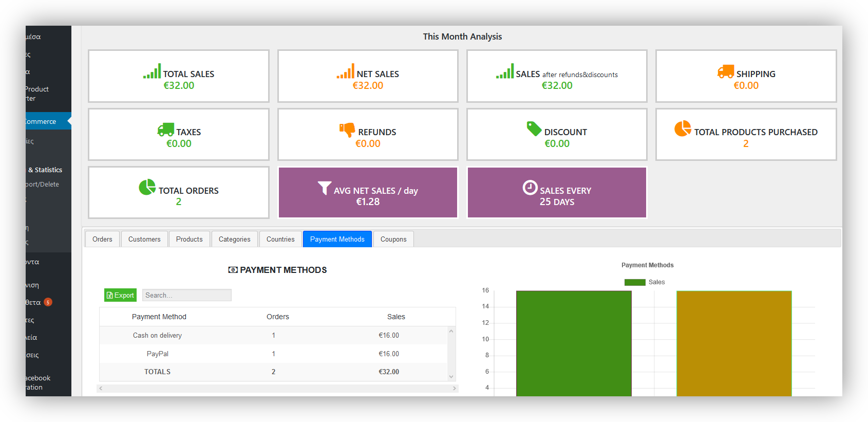
Task: Click the horizontal scrollbar right arrow
Action: point(455,389)
